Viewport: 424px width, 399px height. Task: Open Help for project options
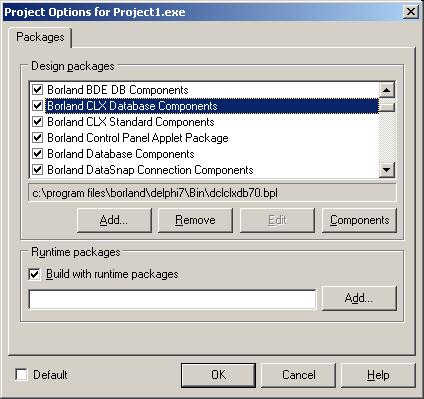pos(378,375)
